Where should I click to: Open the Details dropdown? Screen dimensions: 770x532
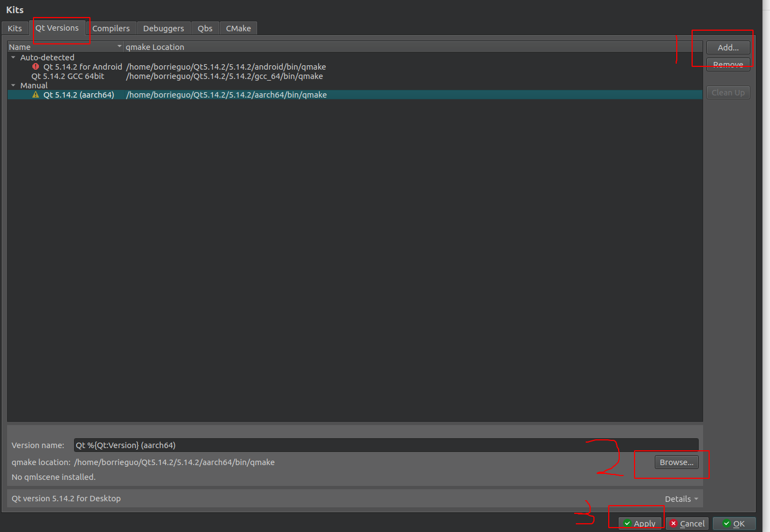pos(681,499)
